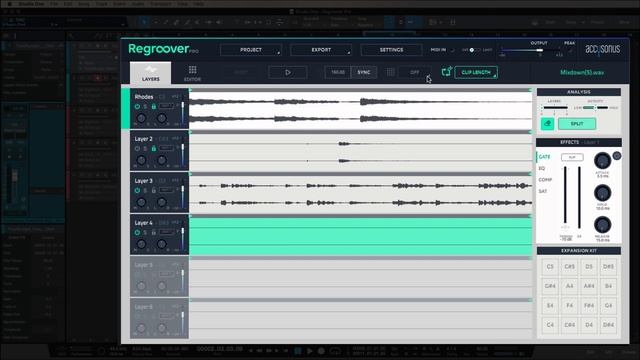The width and height of the screenshot is (640, 360).
Task: Click the lock icon on Layer 2
Action: [x=154, y=149]
